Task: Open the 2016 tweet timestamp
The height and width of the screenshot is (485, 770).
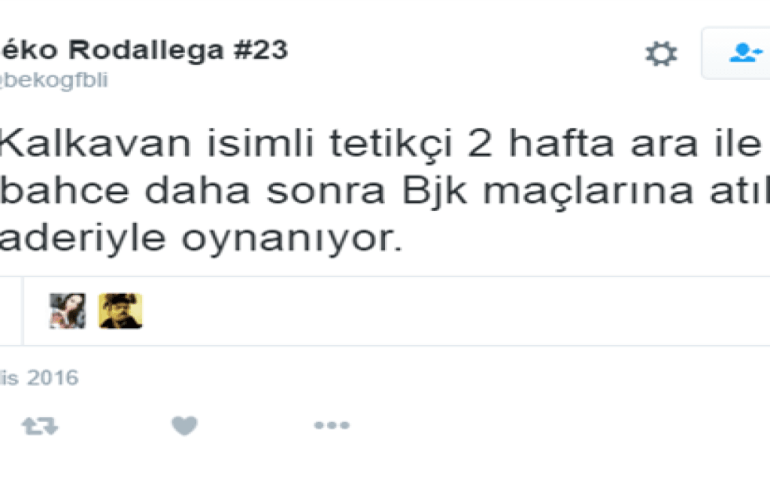Action: click(39, 378)
